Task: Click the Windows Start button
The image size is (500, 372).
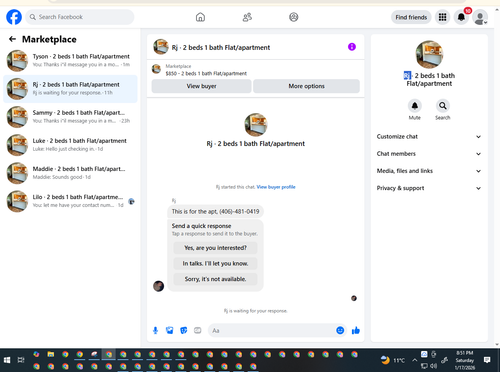Action: 7,360
